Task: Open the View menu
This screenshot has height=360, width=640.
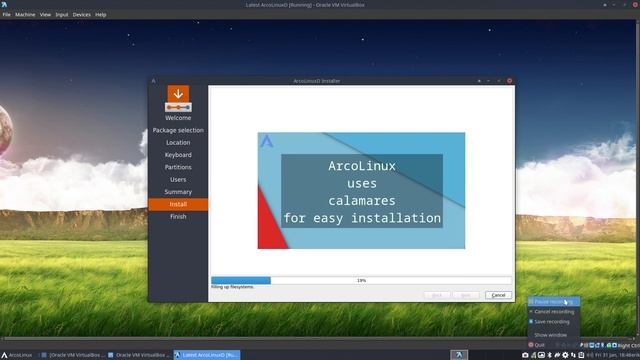Action: click(45, 15)
